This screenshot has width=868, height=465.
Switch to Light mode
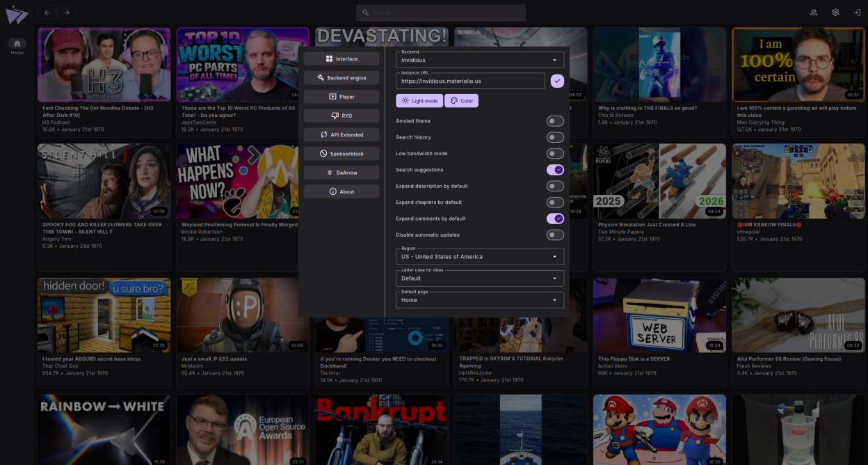point(419,101)
